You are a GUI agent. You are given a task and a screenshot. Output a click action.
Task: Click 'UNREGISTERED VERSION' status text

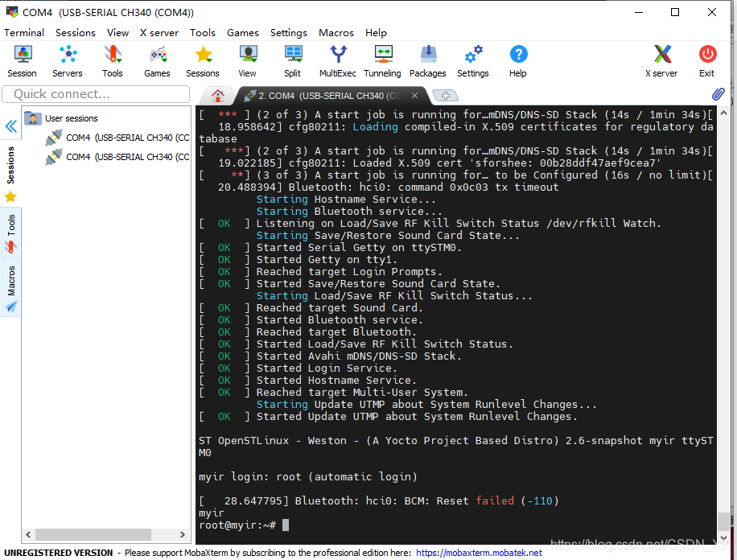(x=58, y=553)
